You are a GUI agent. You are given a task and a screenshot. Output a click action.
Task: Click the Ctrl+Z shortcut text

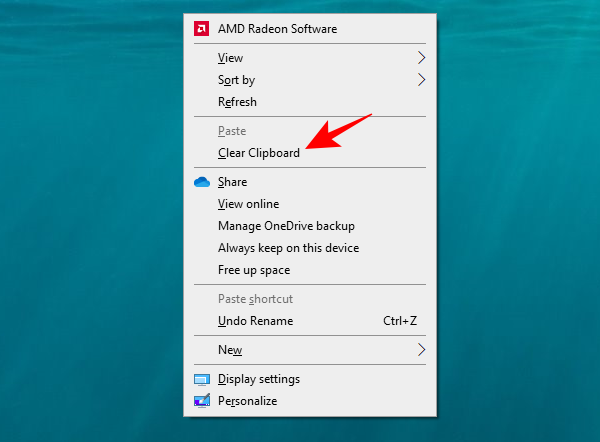(400, 321)
